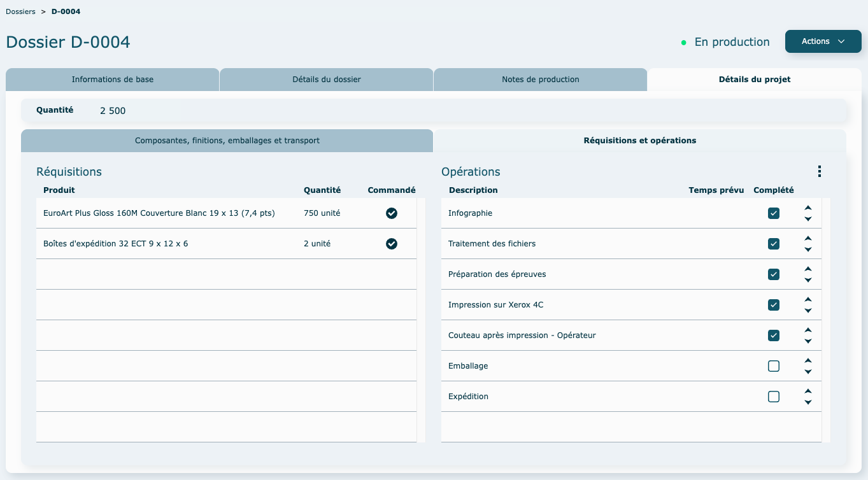Open the Opérations three-dot options menu
The height and width of the screenshot is (480, 868).
(x=819, y=171)
